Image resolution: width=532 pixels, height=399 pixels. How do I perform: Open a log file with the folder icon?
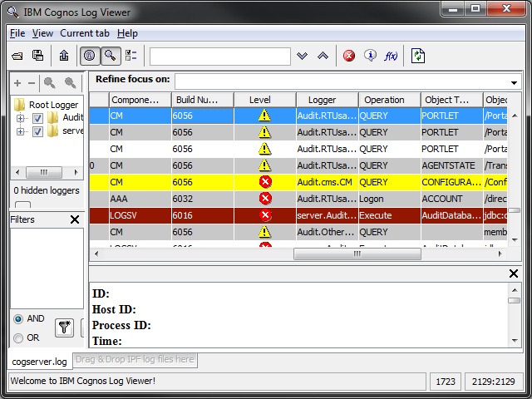pyautogui.click(x=17, y=56)
